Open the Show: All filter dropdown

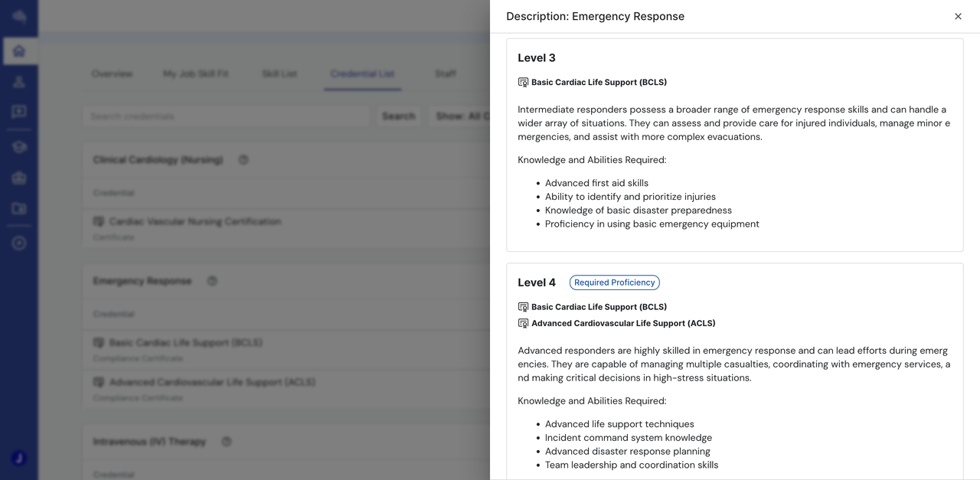pyautogui.click(x=460, y=116)
